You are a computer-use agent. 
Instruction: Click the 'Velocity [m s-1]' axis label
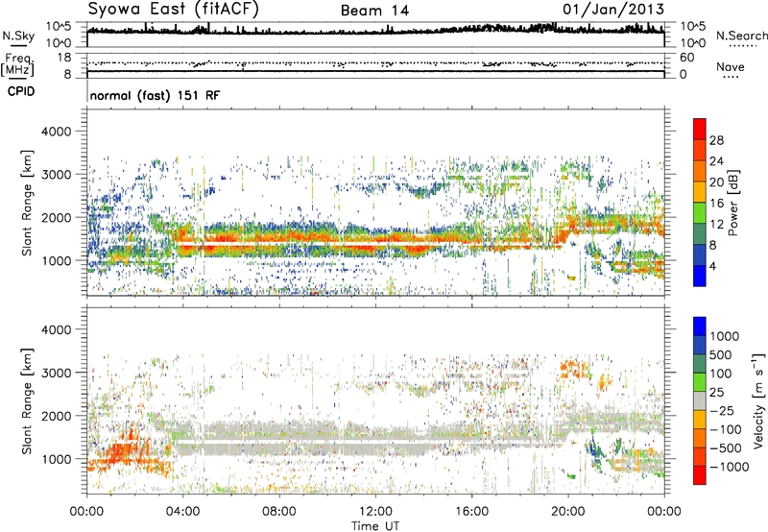pos(758,400)
